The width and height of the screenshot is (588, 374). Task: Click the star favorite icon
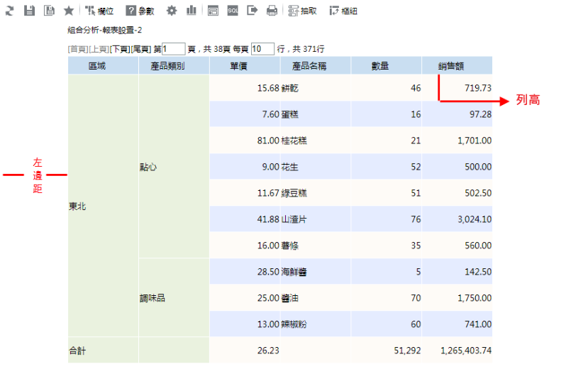tap(69, 11)
